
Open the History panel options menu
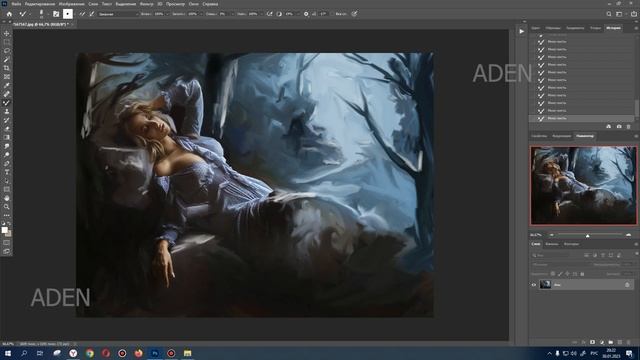(636, 28)
